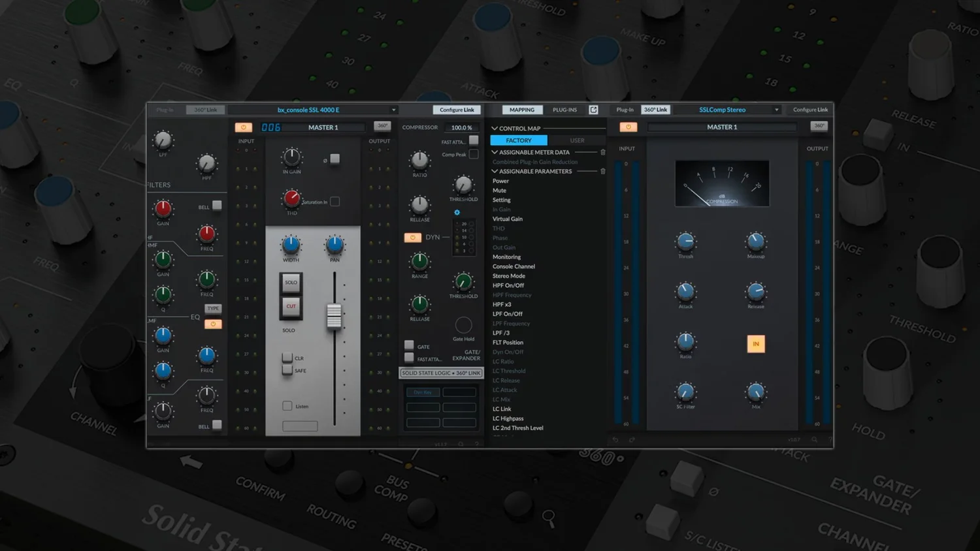Open the external window icon next to PLUG-INS
This screenshot has width=980, height=551.
(x=593, y=110)
